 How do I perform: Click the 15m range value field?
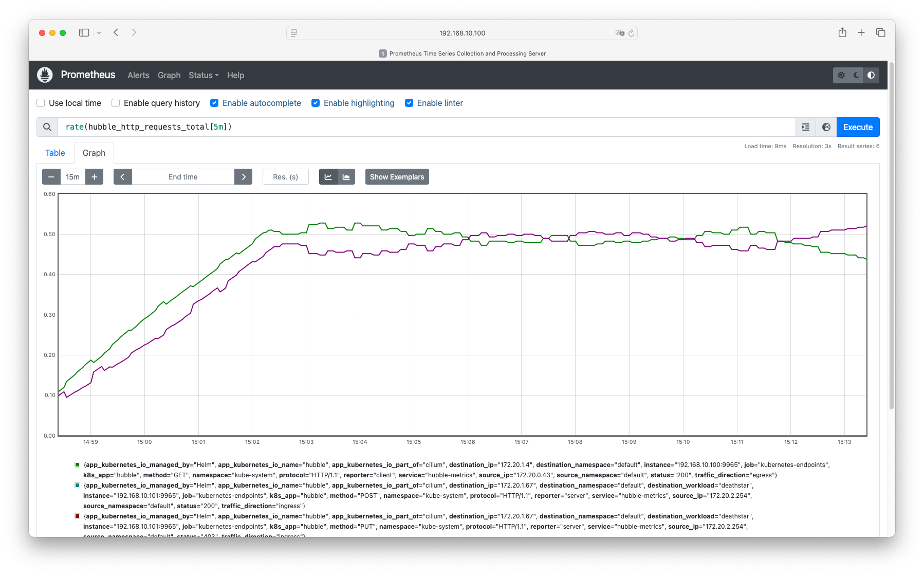click(73, 177)
